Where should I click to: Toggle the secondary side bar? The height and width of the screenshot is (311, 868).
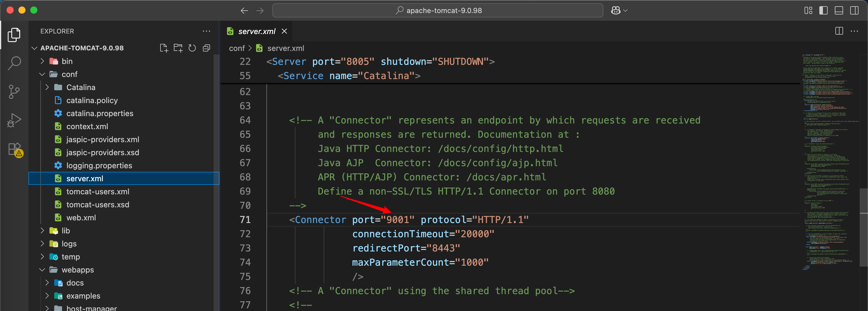854,10
